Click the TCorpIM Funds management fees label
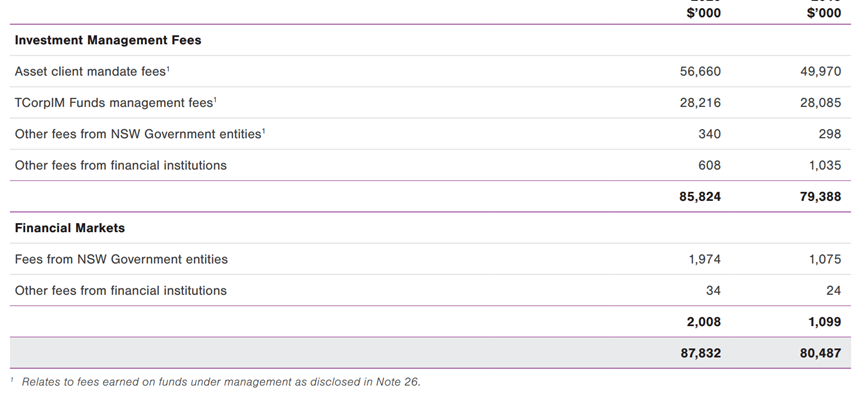The width and height of the screenshot is (858, 403). (115, 103)
